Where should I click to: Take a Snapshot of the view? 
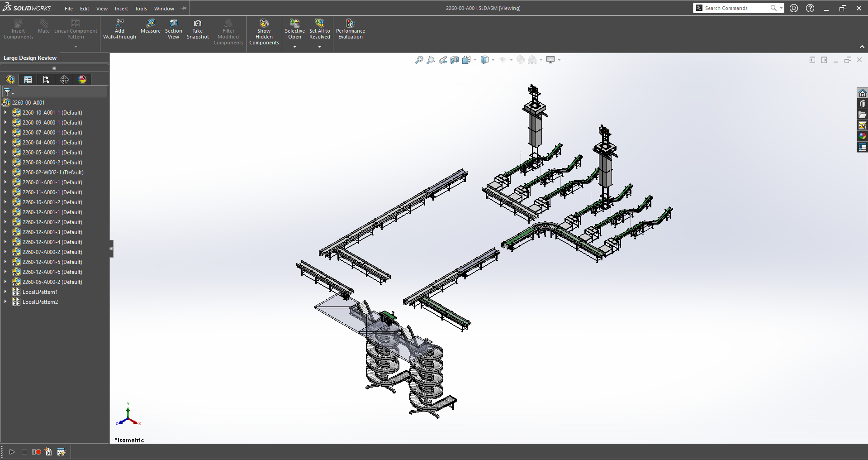tap(198, 24)
